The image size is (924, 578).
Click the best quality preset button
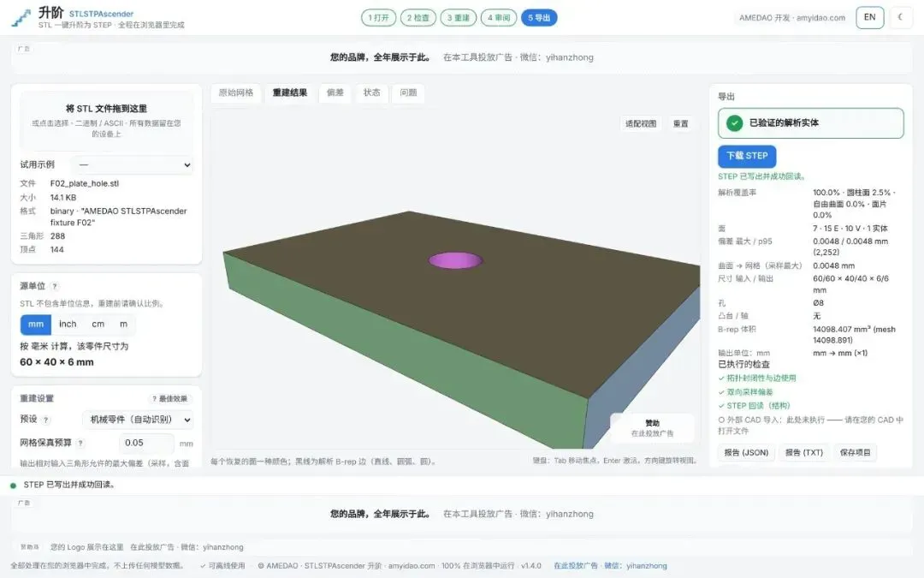pos(169,399)
